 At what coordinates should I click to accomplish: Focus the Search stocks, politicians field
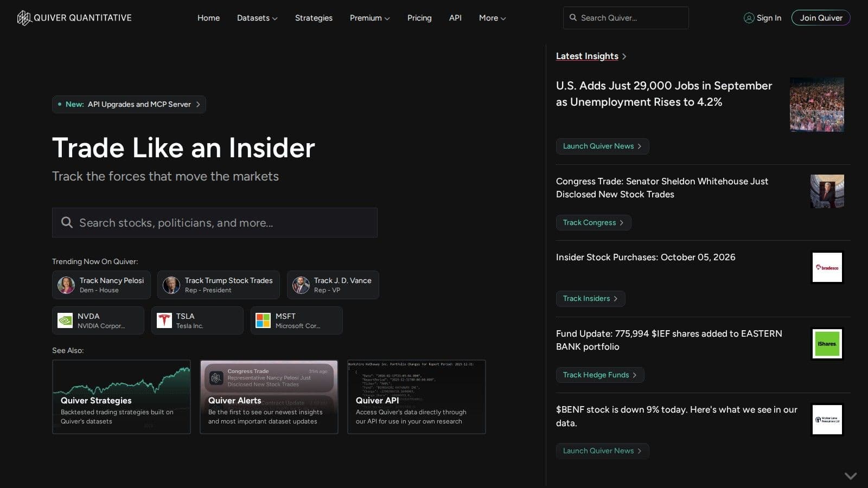(x=215, y=222)
